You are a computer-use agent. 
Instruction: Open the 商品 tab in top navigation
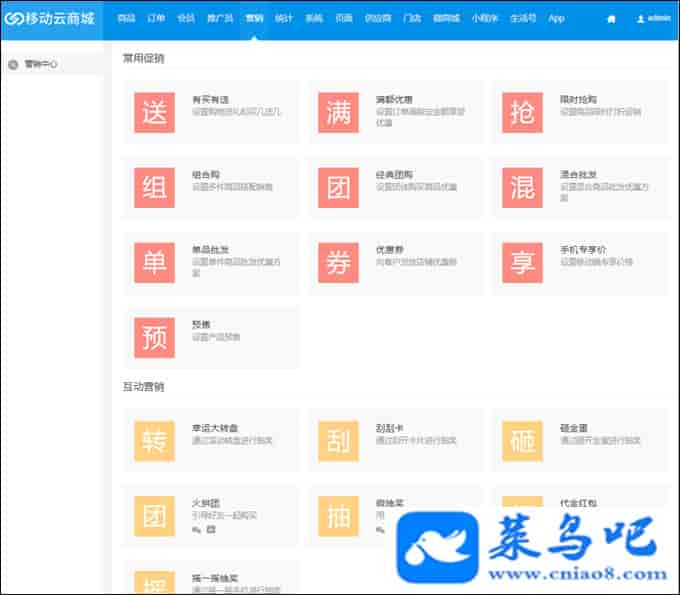click(126, 18)
